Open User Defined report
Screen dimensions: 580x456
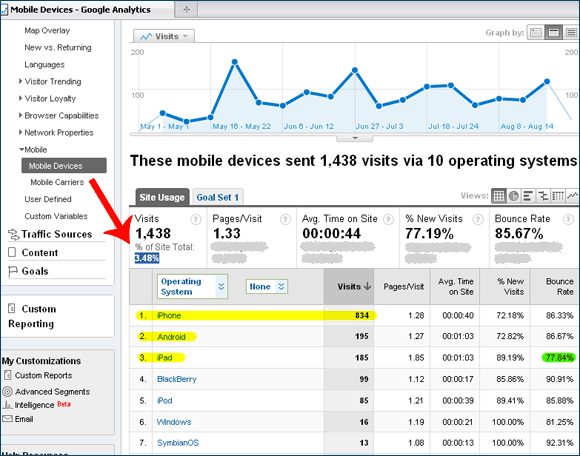point(48,199)
